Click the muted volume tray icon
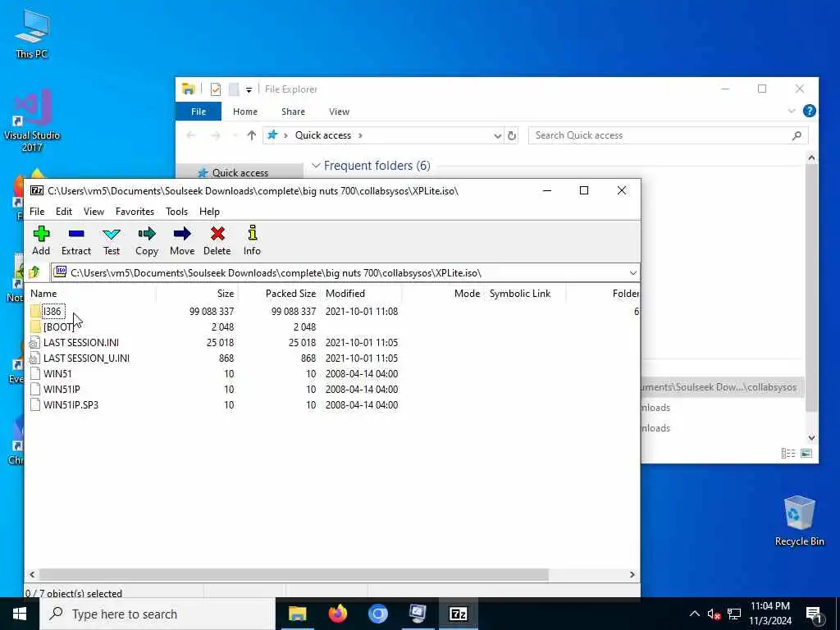 coord(714,614)
